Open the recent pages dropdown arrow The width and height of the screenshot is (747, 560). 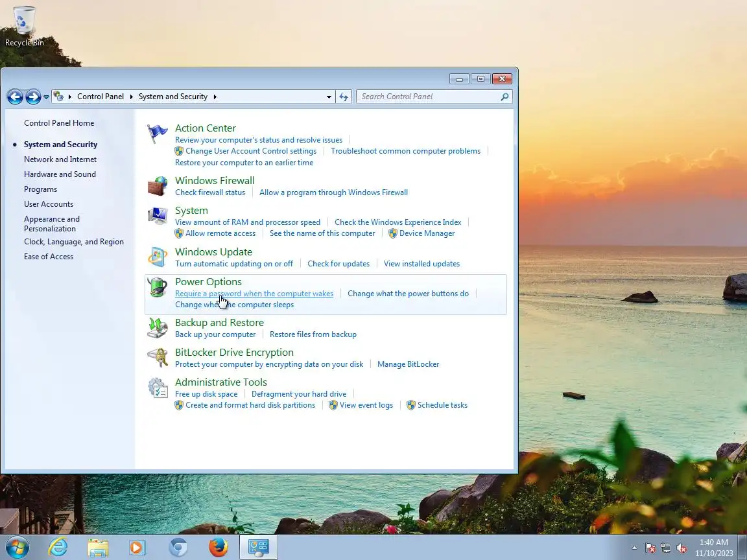click(x=46, y=97)
